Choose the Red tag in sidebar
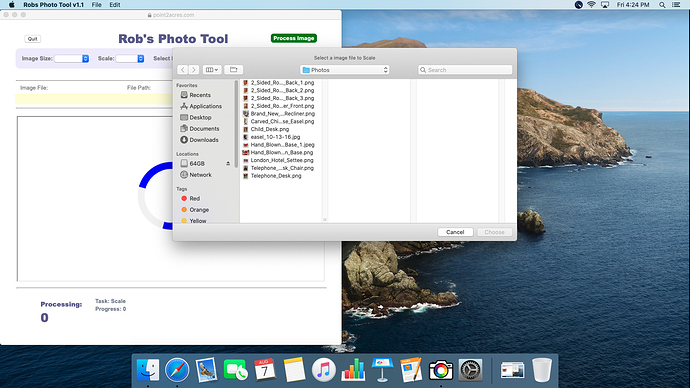Image resolution: width=690 pixels, height=388 pixels. pos(190,198)
